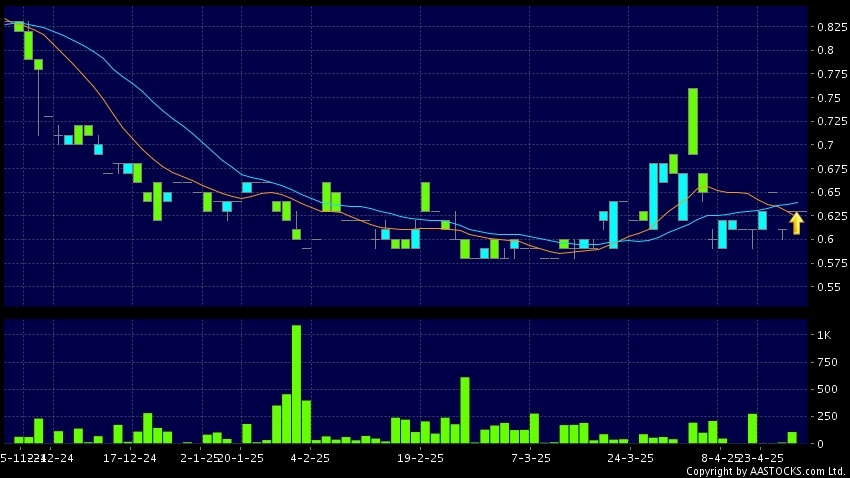The image size is (850, 478).
Task: Select the 2-1-25 date label
Action: point(198,458)
